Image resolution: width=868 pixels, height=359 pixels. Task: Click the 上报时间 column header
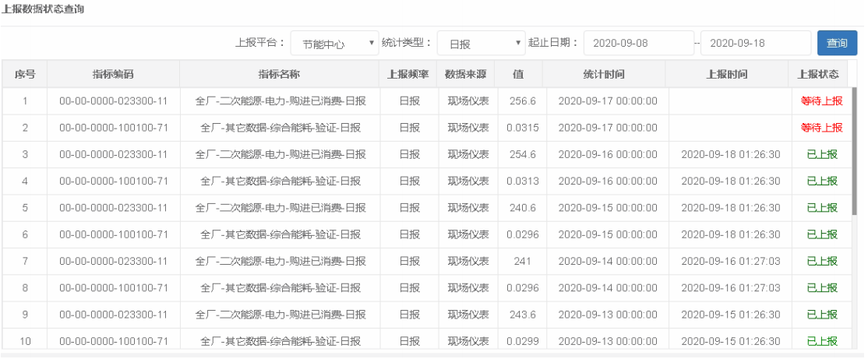click(x=727, y=74)
